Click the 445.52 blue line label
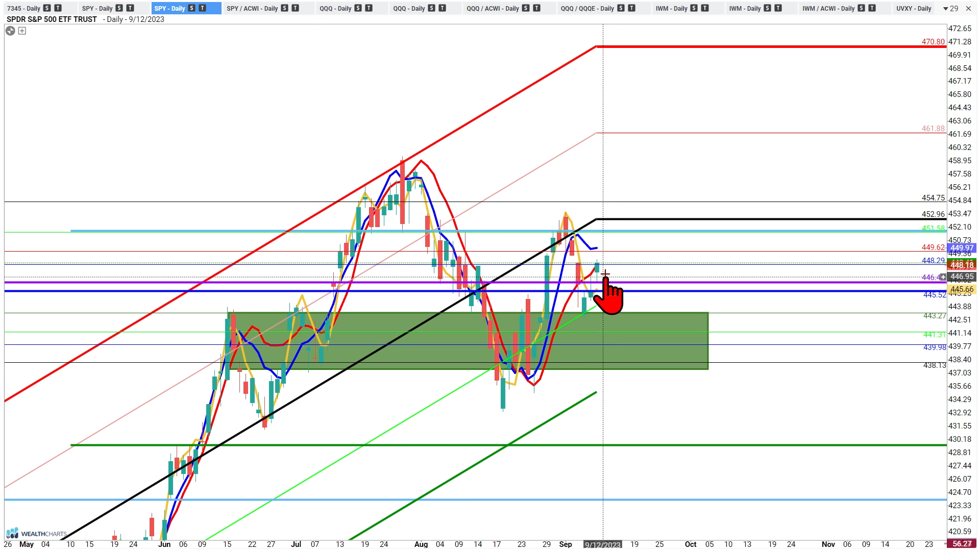Screen dimensions: 980x551 pyautogui.click(x=935, y=295)
